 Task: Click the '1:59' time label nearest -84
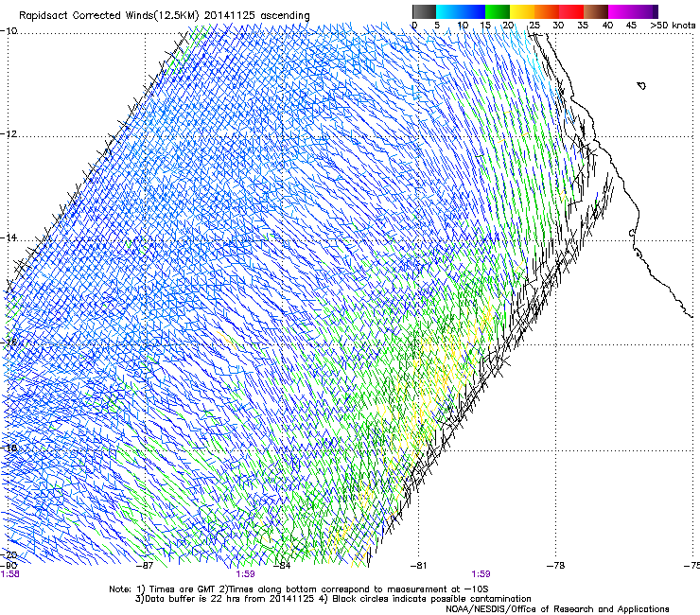pos(246,574)
